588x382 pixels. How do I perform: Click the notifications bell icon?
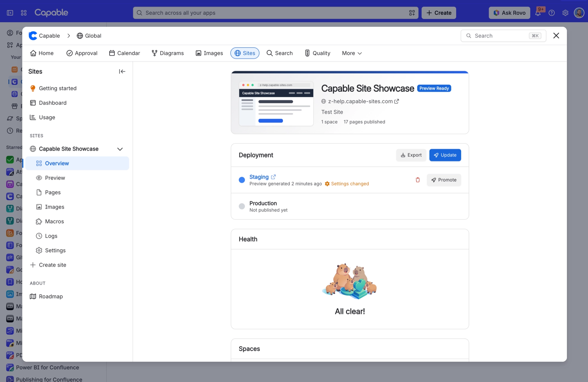coord(538,13)
